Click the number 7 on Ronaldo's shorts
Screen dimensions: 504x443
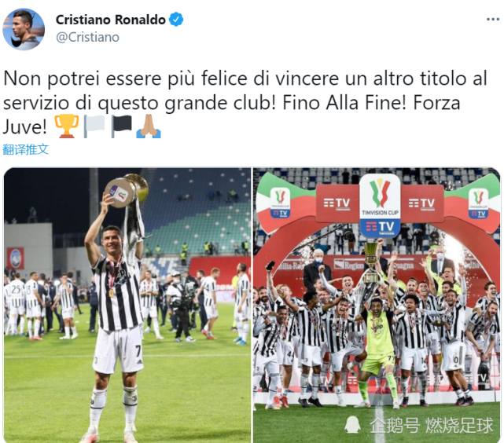tap(138, 351)
